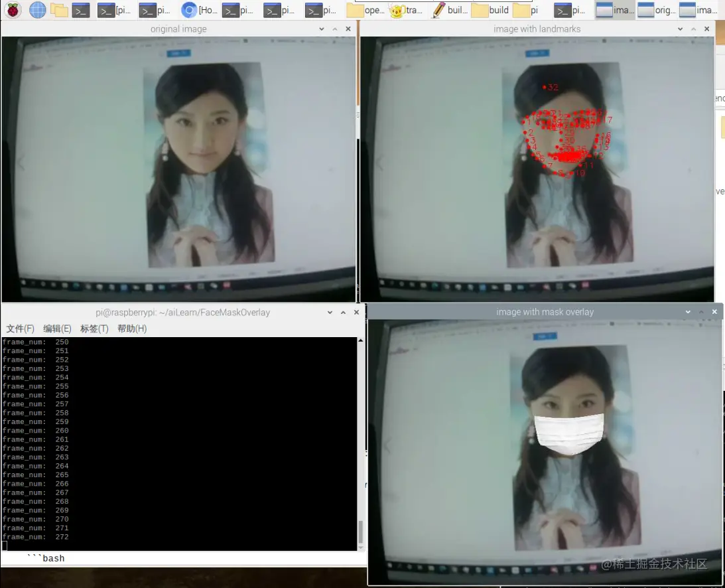Image resolution: width=725 pixels, height=588 pixels.
Task: Launch the web browser globe icon
Action: point(37,10)
